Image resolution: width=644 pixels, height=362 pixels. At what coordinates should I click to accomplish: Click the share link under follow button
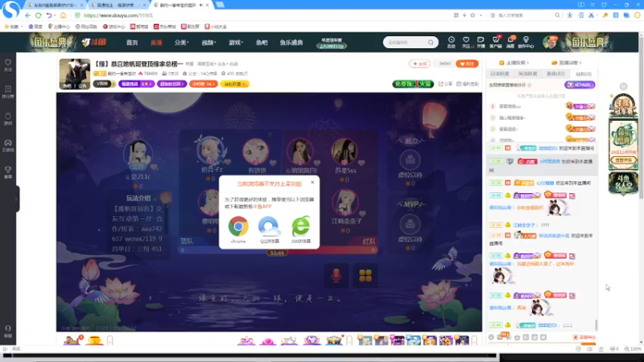tap(445, 84)
